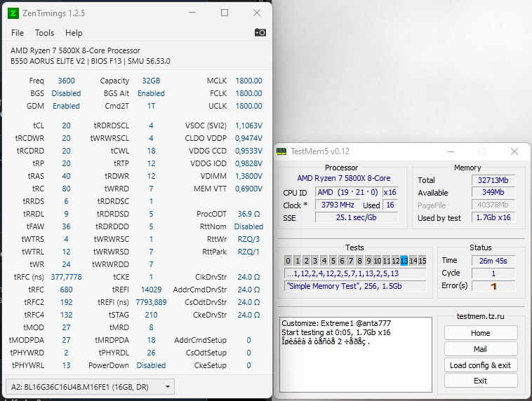Screen dimensions: 532x401
Task: Click the TestMem5 log text area
Action: tap(356, 355)
